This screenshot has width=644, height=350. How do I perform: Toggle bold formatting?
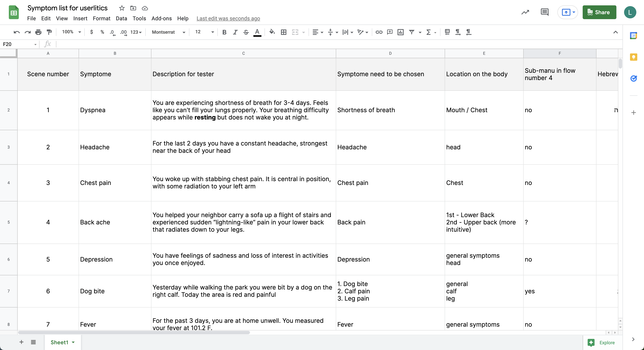(224, 32)
